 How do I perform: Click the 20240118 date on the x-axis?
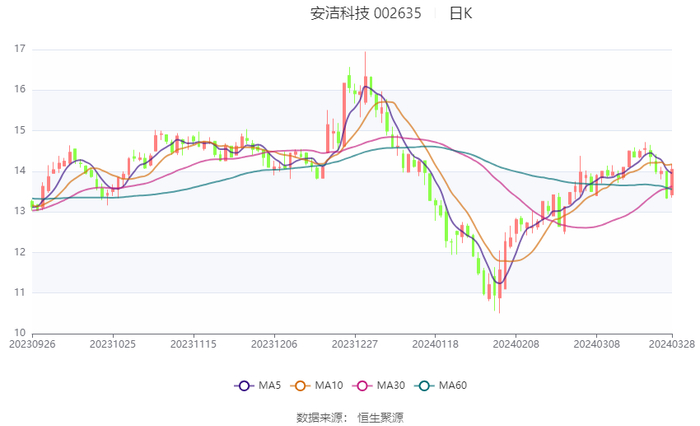[x=435, y=343]
